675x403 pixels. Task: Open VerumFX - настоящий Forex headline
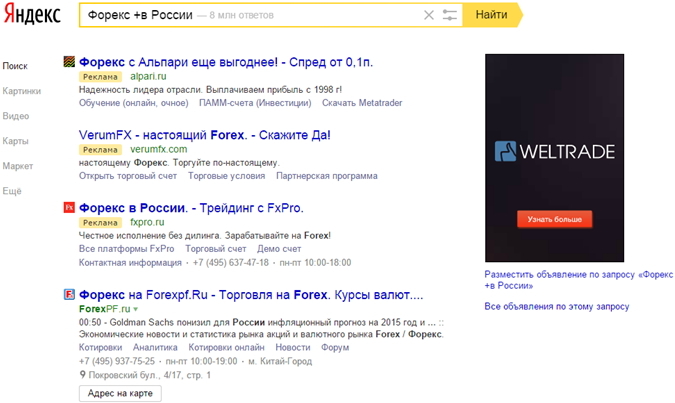click(x=204, y=135)
